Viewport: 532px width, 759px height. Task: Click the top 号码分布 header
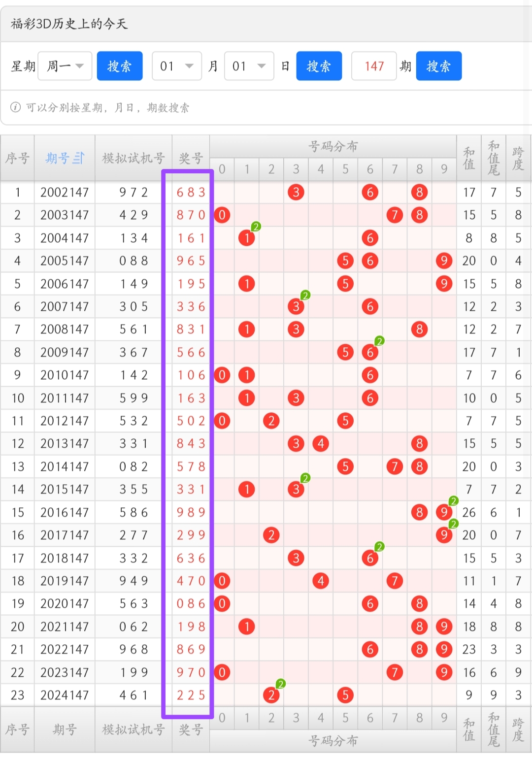(x=333, y=146)
